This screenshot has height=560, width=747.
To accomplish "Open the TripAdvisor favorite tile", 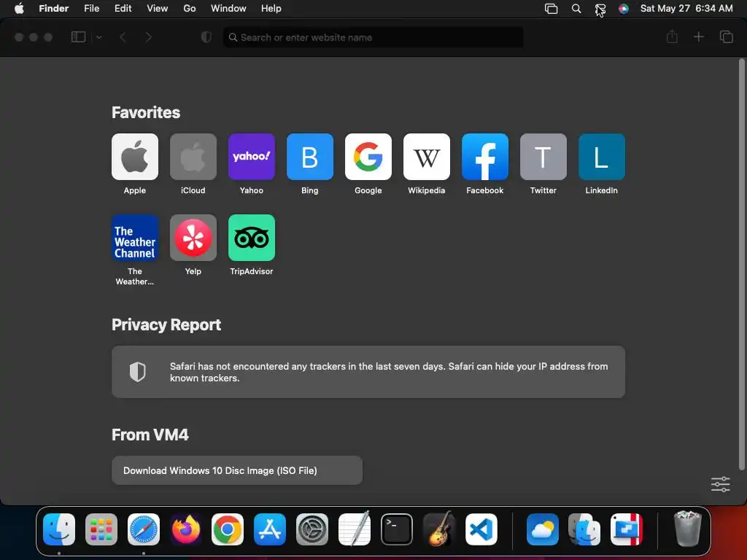I will pos(252,238).
